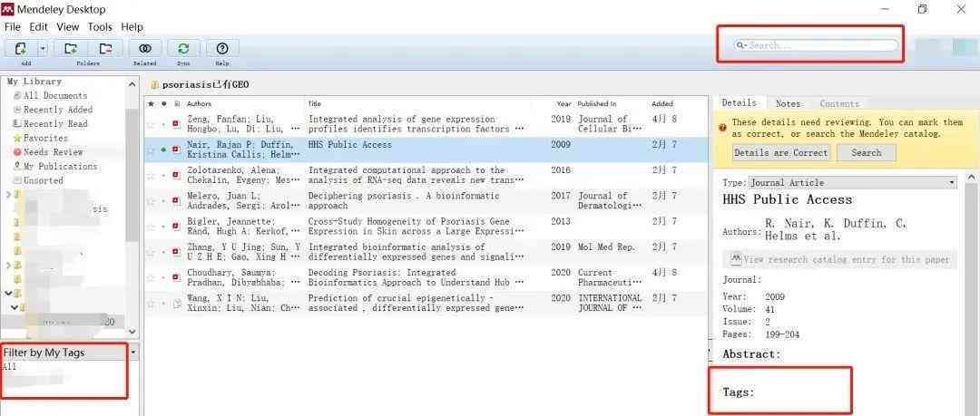
Task: Toggle read status dot for Nair, Rajan row
Action: tap(163, 150)
